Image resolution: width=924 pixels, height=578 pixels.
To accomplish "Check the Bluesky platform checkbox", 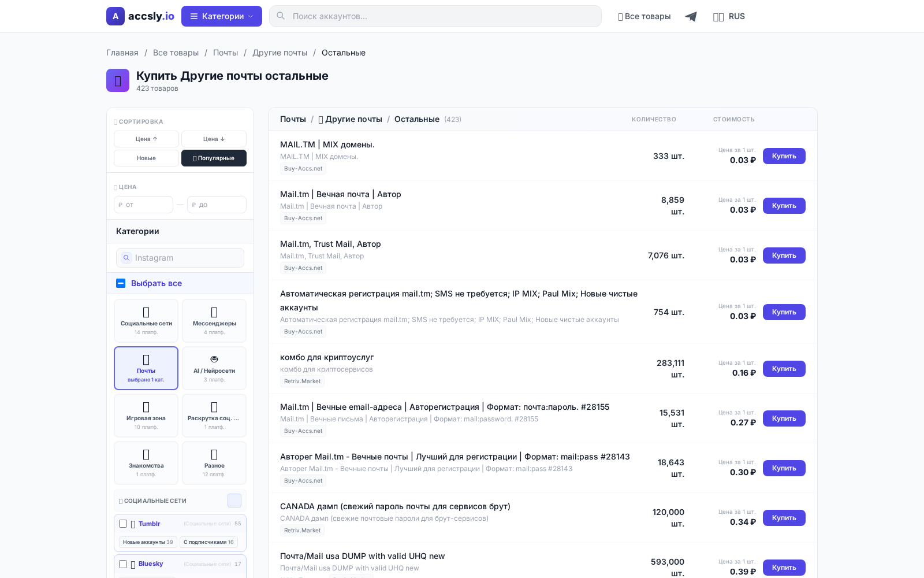I will (x=123, y=564).
